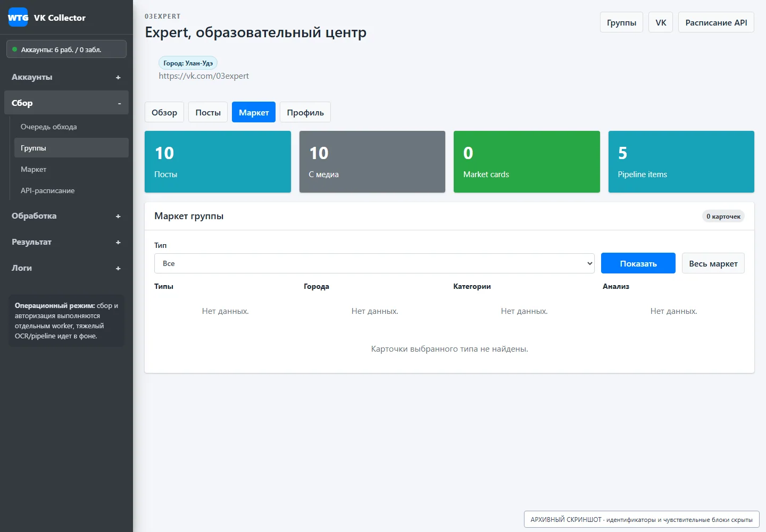Image resolution: width=766 pixels, height=532 pixels.
Task: Click the accounts status badge in the sidebar
Action: point(66,49)
